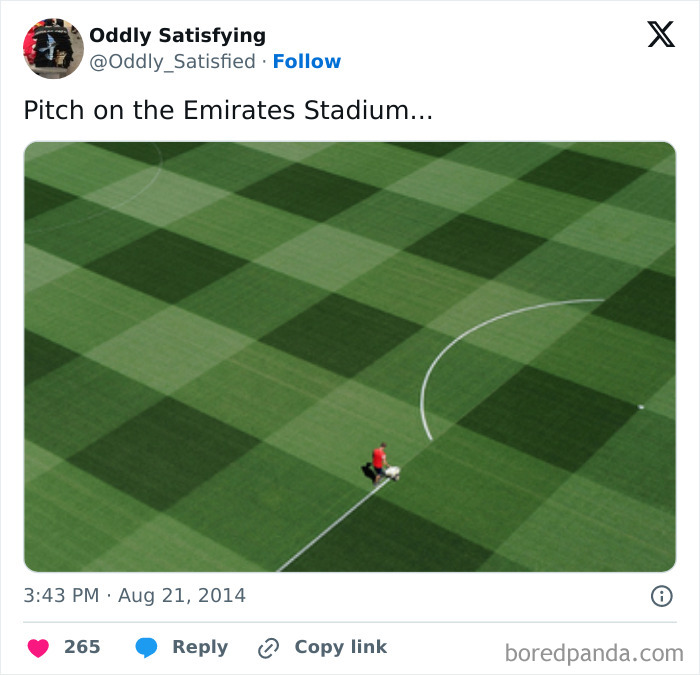Click the Oddly Satisfying display name
Viewport: 700px width, 675px height.
178,36
